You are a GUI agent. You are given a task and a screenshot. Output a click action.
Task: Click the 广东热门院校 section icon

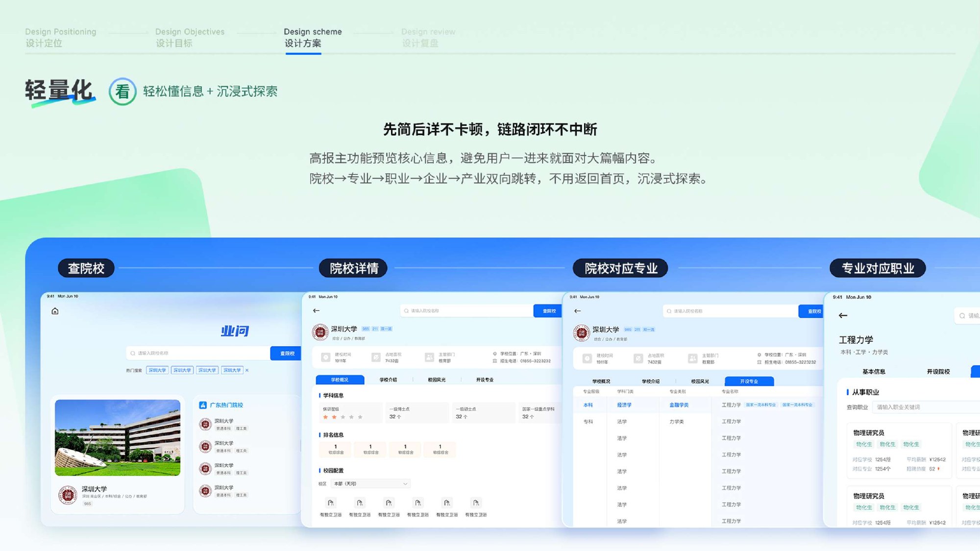[x=203, y=405]
